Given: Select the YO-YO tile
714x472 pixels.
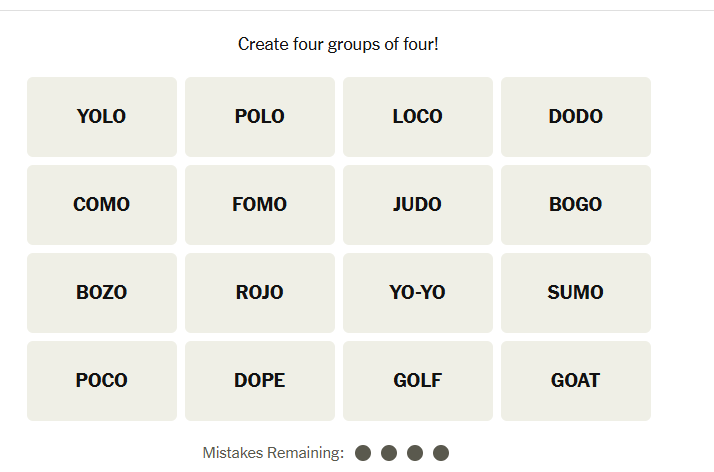Looking at the screenshot, I should tap(418, 293).
